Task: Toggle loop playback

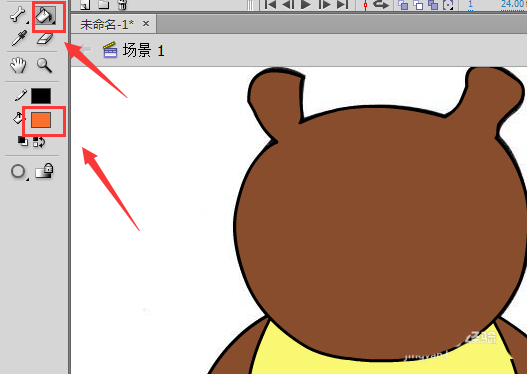Action: click(381, 4)
